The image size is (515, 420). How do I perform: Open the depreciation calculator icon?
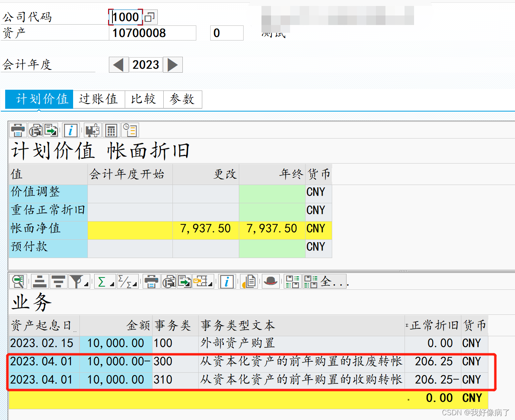pos(111,130)
